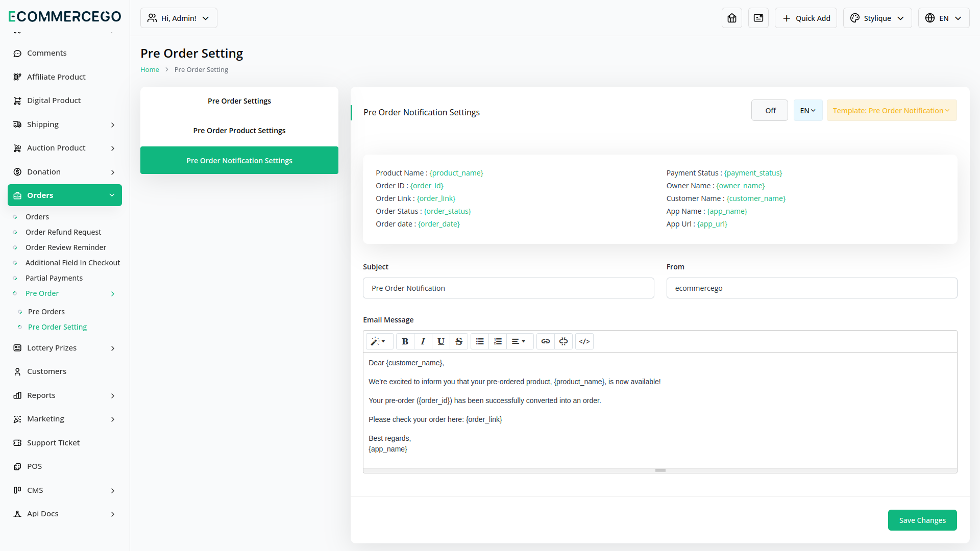Viewport: 980px width, 551px height.
Task: Open Support Ticket in sidebar
Action: 65,443
